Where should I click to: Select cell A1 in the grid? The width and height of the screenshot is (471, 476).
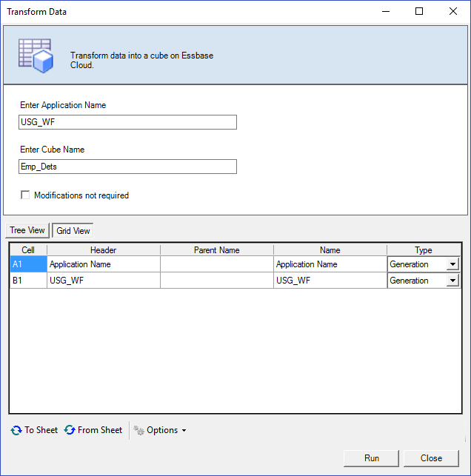27,264
